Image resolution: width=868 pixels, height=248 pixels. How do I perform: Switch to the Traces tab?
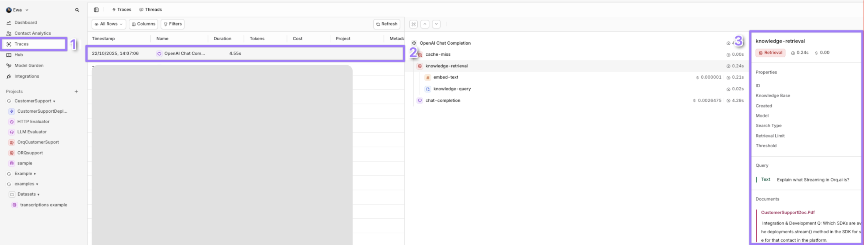[x=122, y=10]
